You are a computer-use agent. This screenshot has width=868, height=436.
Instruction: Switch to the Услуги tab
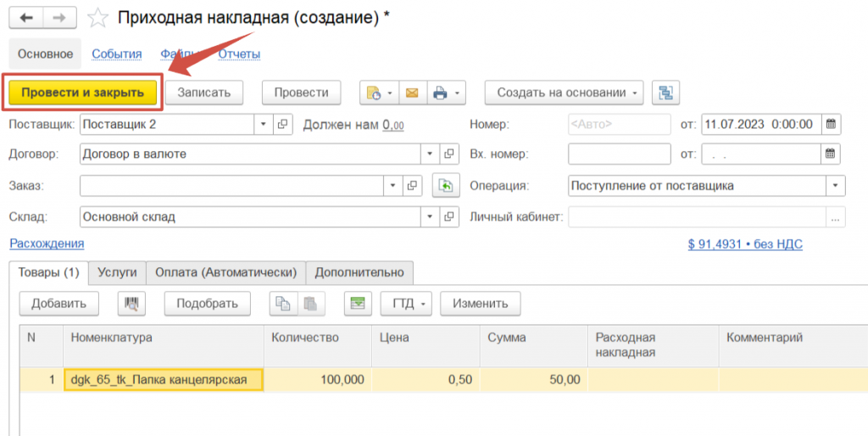117,272
